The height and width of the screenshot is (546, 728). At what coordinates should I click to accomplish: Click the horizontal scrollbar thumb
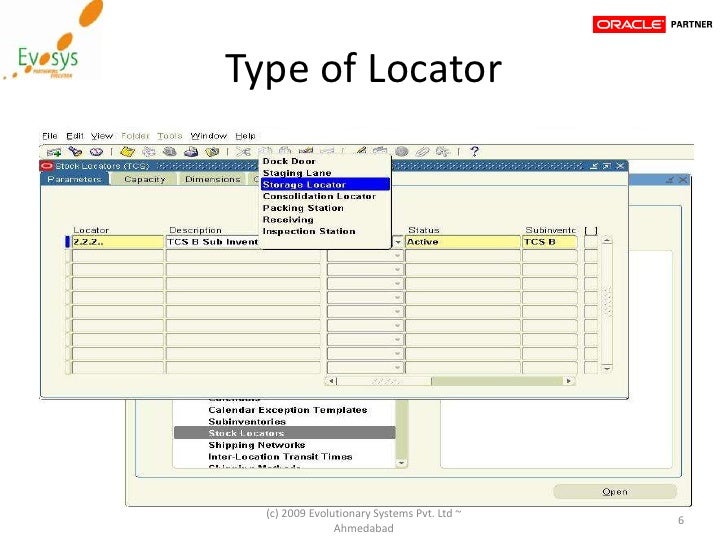(384, 381)
